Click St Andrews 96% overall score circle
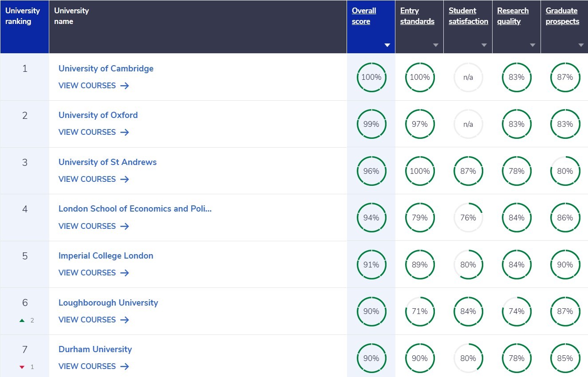The width and height of the screenshot is (588, 377). [x=371, y=171]
